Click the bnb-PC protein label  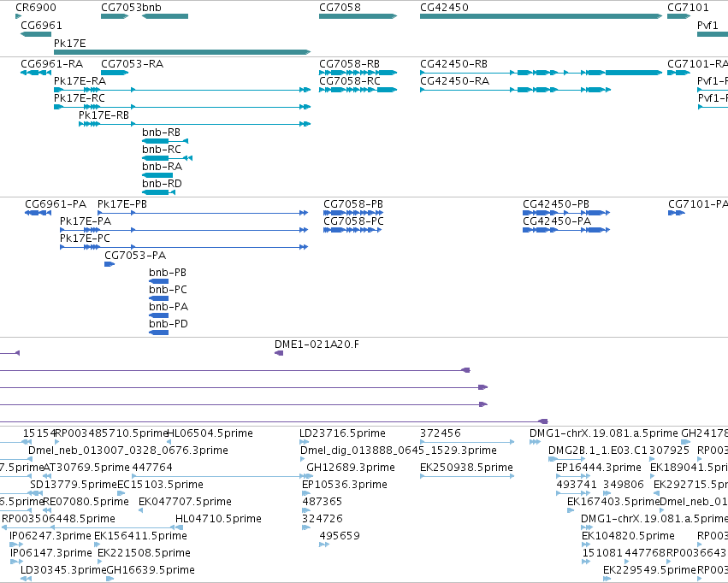168,290
